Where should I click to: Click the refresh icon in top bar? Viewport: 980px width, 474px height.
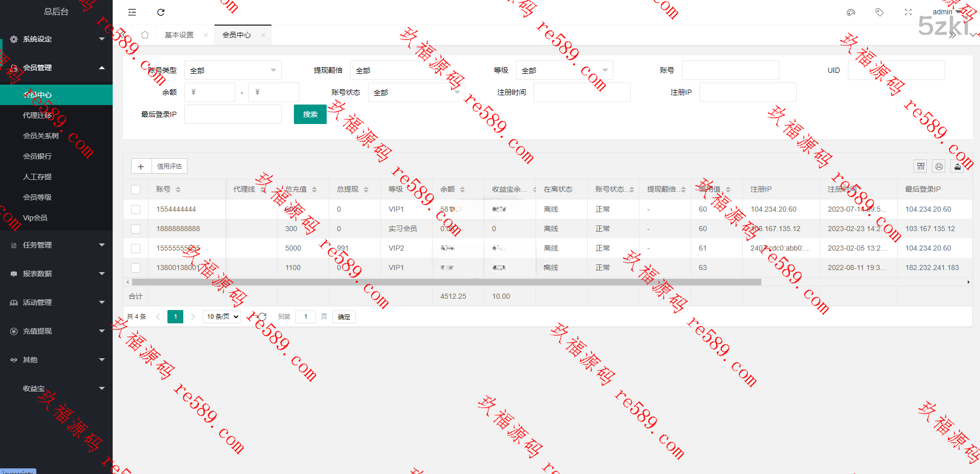point(161,12)
